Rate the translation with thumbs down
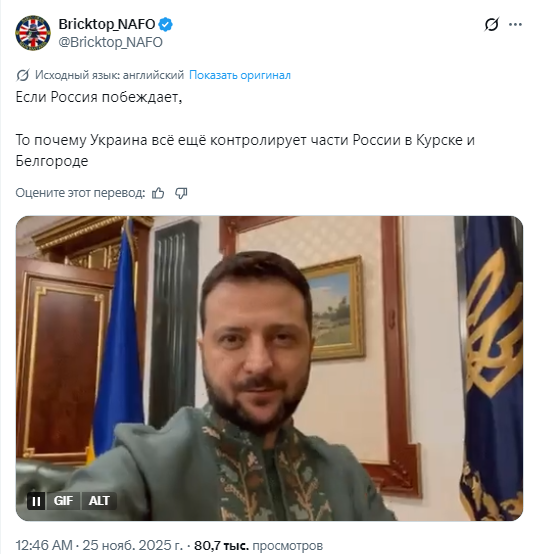 pyautogui.click(x=181, y=193)
